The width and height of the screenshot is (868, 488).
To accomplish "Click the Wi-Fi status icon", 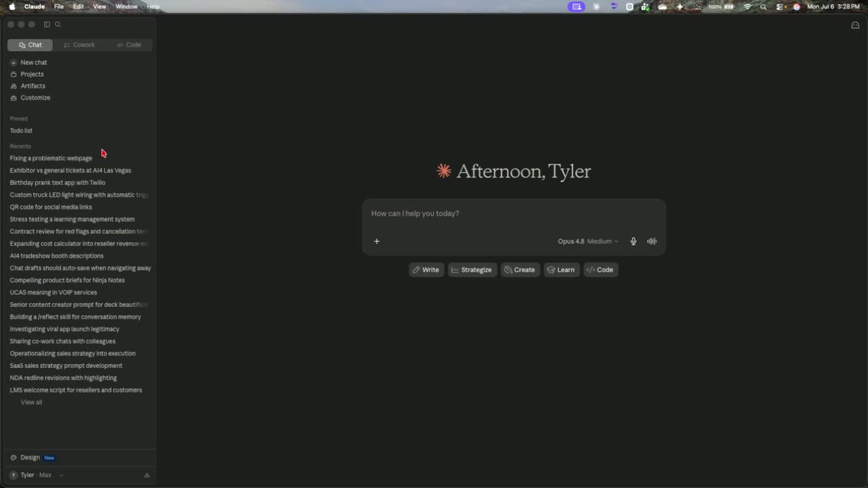I will tap(748, 7).
